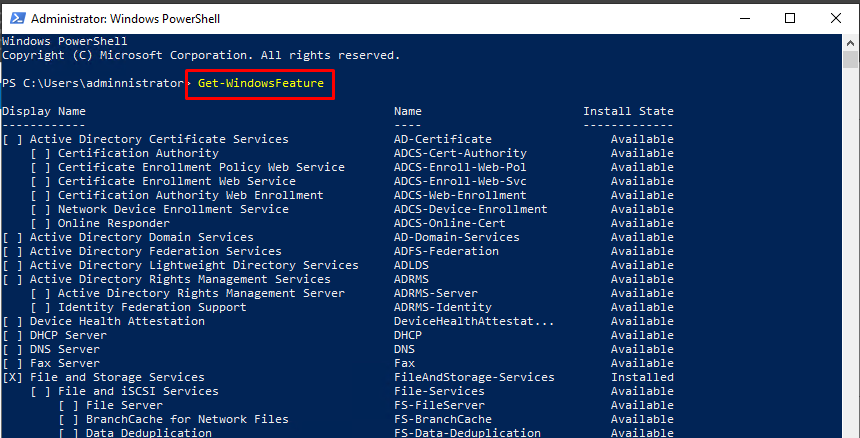
Task: Click the 'ADLDS' feature name
Action: click(411, 265)
